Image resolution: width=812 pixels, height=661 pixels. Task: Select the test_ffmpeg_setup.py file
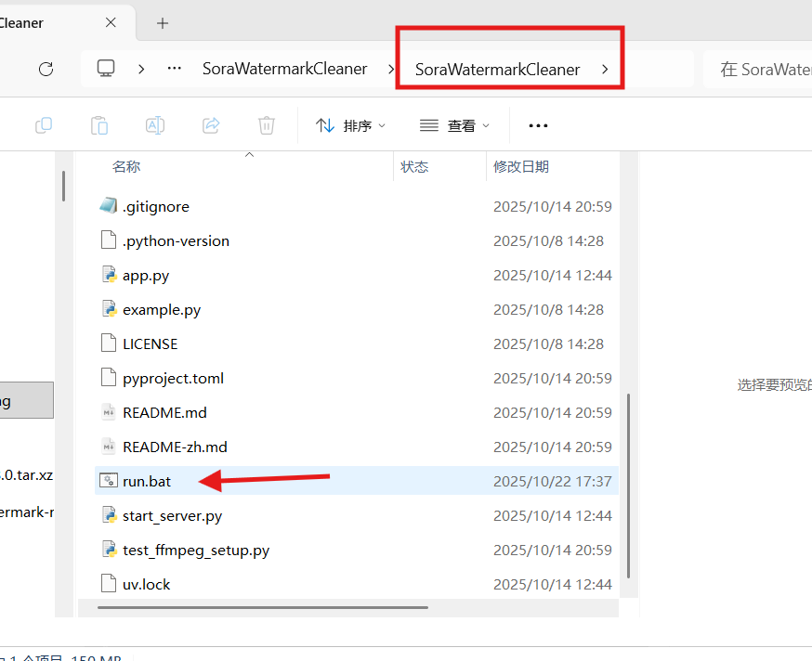[x=356, y=550]
